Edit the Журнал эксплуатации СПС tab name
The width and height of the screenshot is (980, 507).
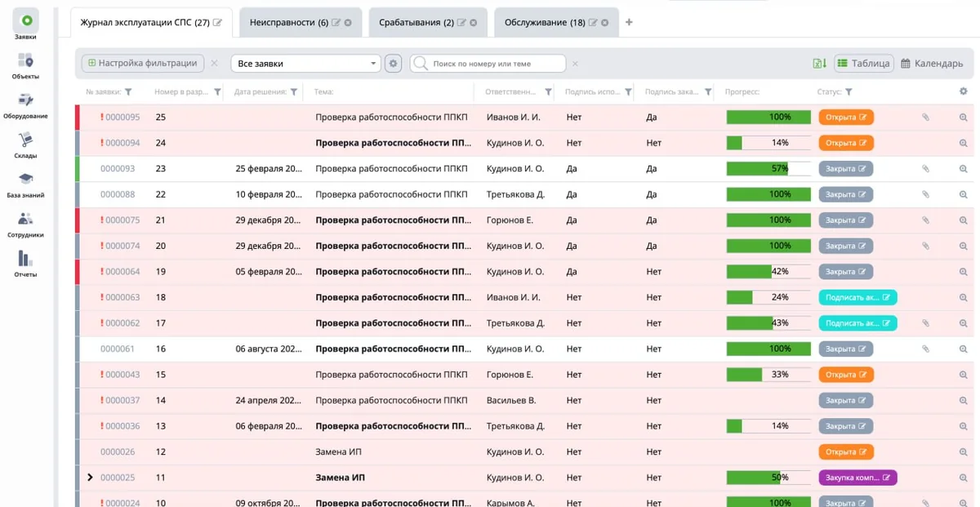coord(217,23)
